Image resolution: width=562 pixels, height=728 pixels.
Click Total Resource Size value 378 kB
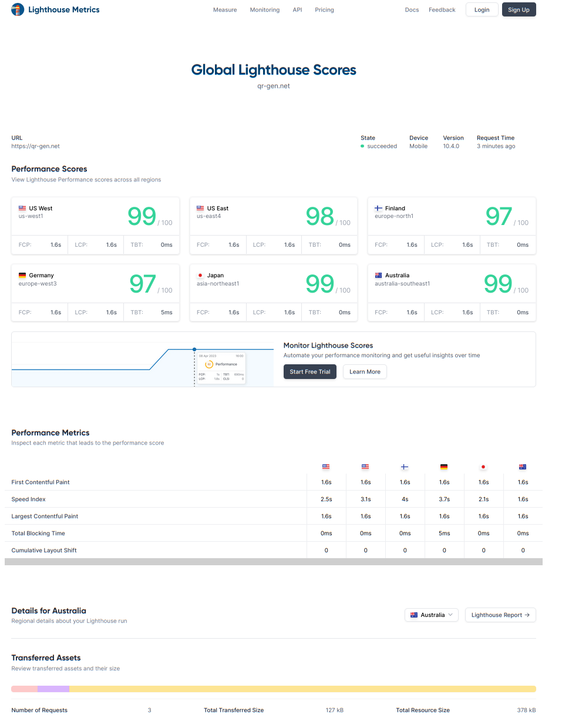click(x=526, y=710)
